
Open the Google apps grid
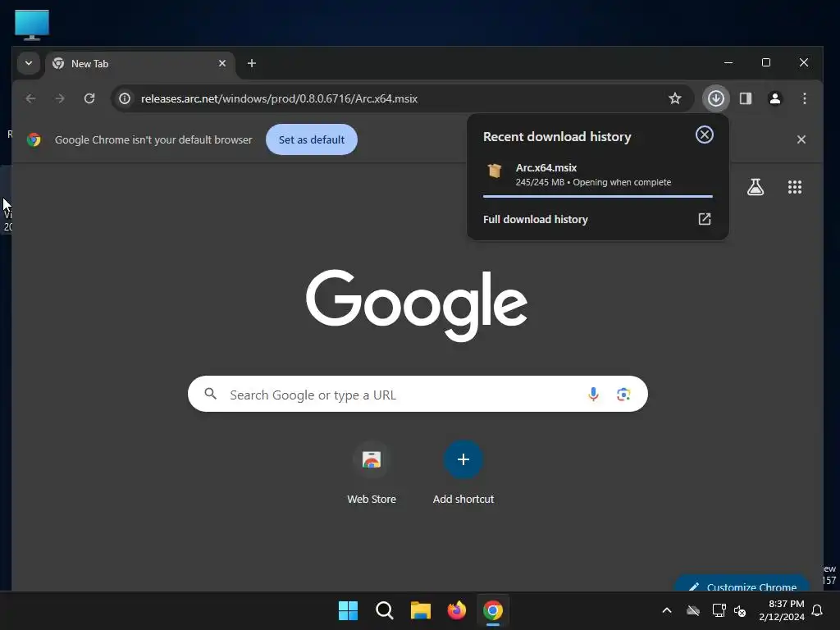pyautogui.click(x=794, y=187)
